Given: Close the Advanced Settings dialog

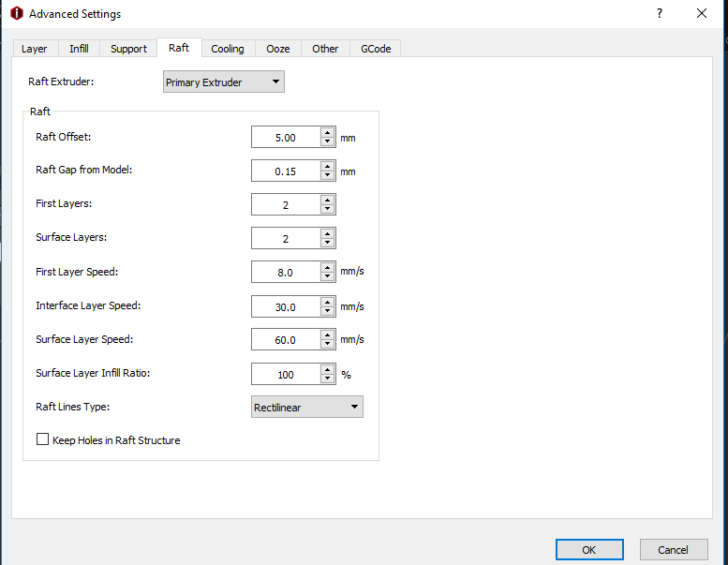Looking at the screenshot, I should point(702,13).
